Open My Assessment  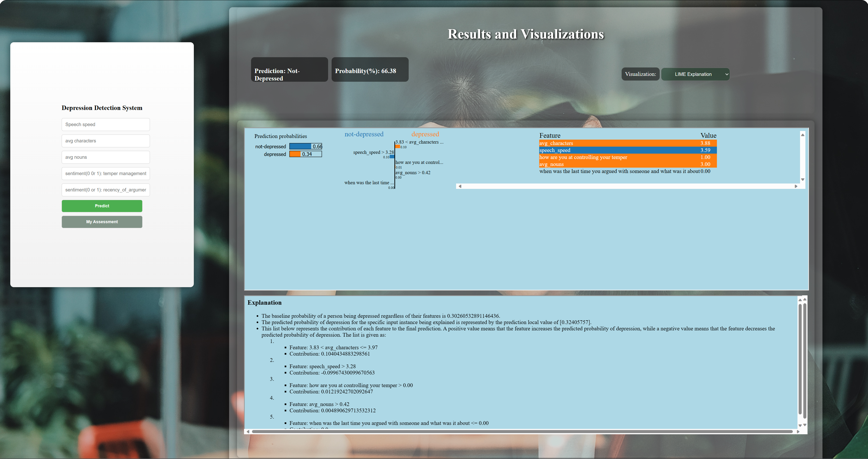(102, 222)
